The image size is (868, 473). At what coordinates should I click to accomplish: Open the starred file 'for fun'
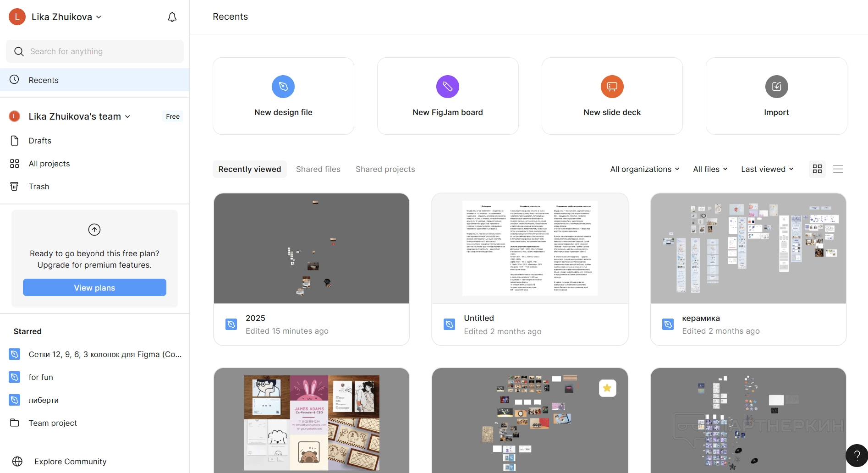click(41, 377)
